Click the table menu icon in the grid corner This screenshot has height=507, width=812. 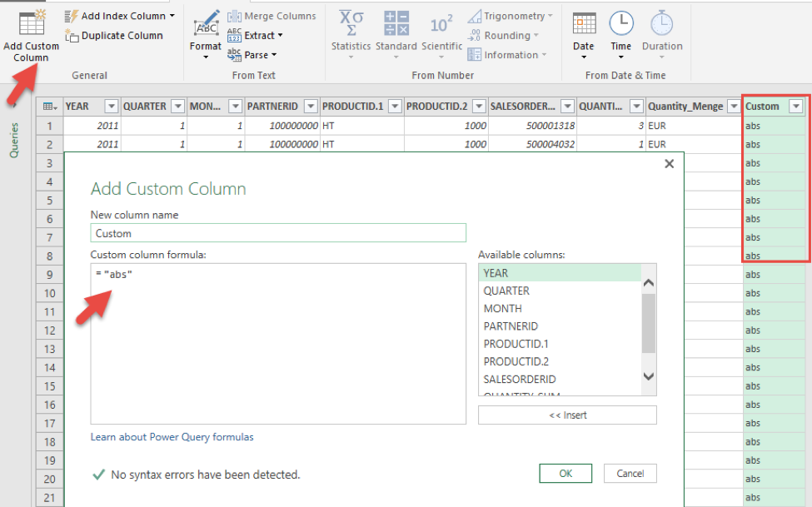click(x=50, y=107)
